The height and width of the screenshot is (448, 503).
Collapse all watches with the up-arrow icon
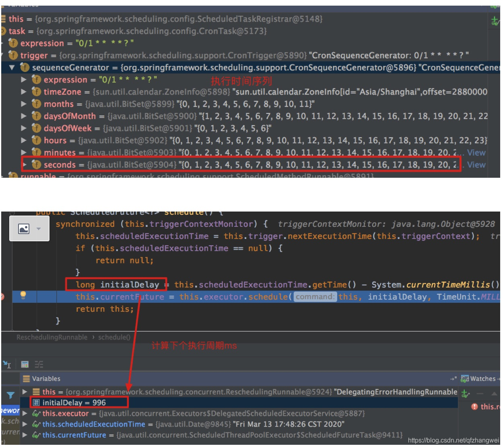tap(494, 393)
